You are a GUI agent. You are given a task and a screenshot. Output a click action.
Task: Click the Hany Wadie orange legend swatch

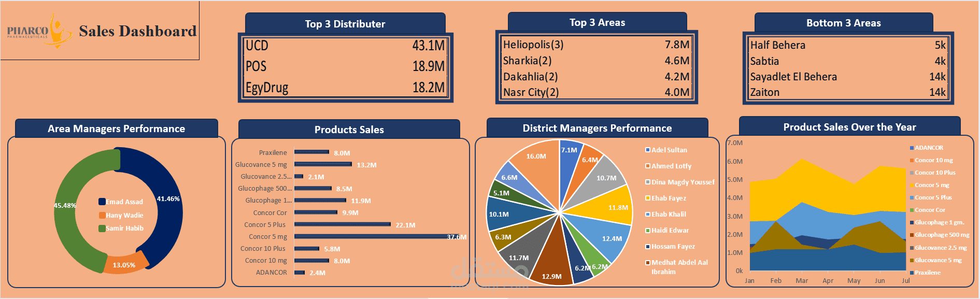[102, 215]
